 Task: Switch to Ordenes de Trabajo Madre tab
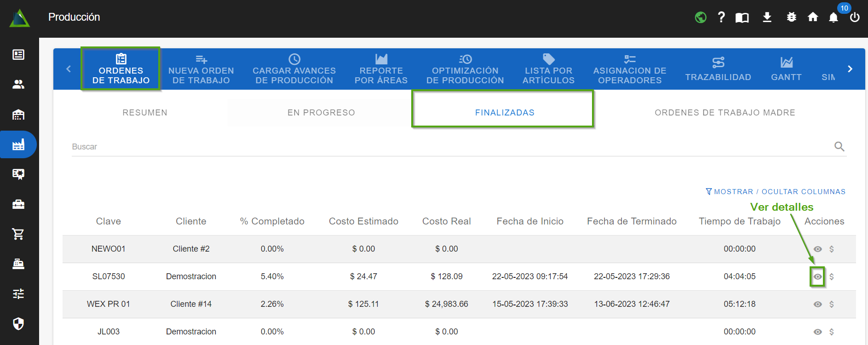pos(724,113)
